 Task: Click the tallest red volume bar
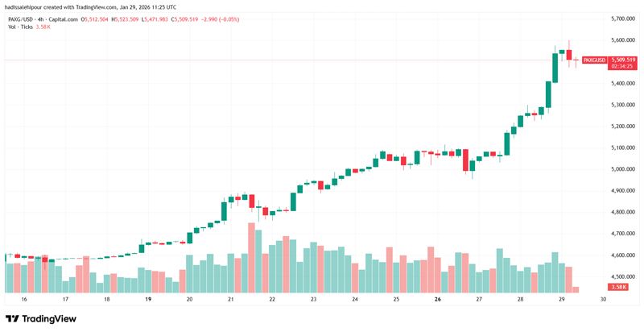pyautogui.click(x=251, y=258)
